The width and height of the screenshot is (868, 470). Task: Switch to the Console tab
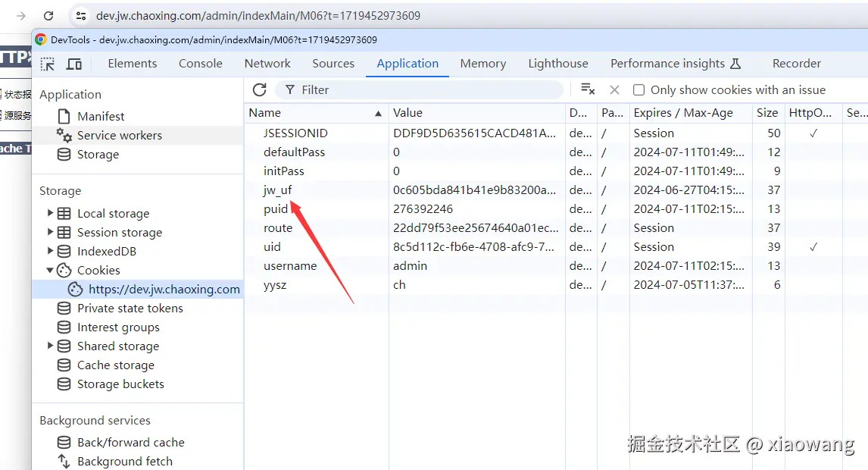pos(201,64)
